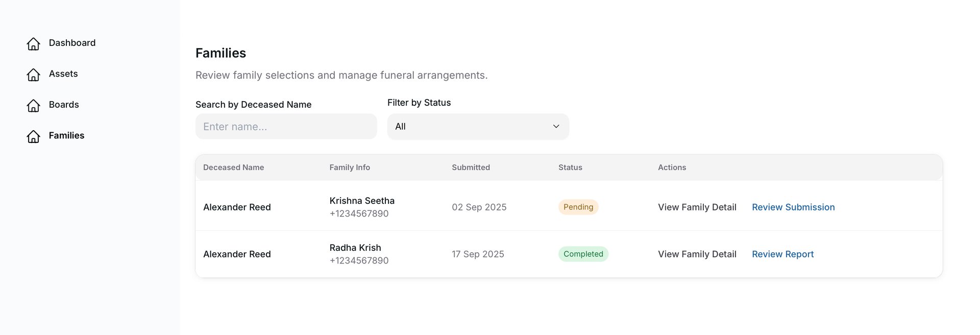Click the Status column header
The image size is (980, 335).
coord(570,167)
